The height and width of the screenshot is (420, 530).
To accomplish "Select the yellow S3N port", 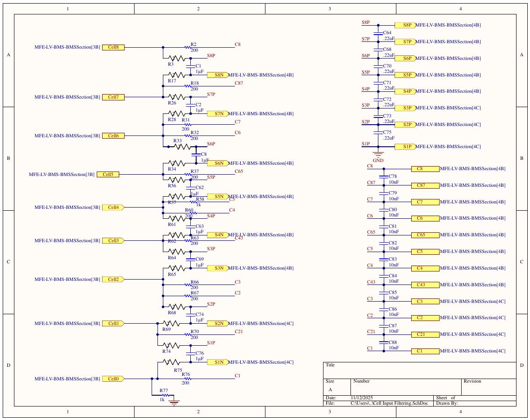I will point(218,268).
